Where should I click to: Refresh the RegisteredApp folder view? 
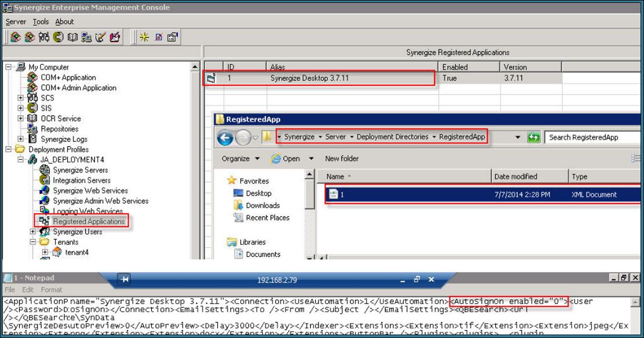pyautogui.click(x=533, y=138)
